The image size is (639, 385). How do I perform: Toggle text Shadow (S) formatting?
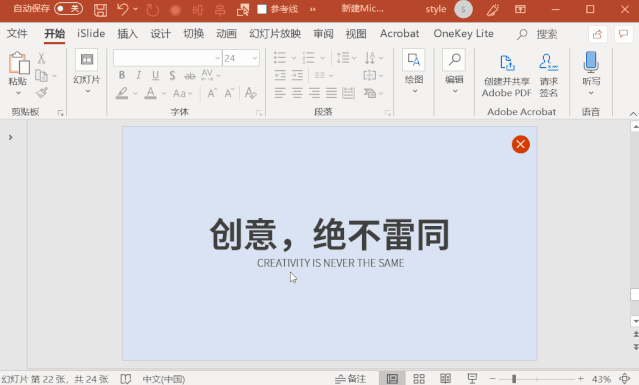[172, 75]
